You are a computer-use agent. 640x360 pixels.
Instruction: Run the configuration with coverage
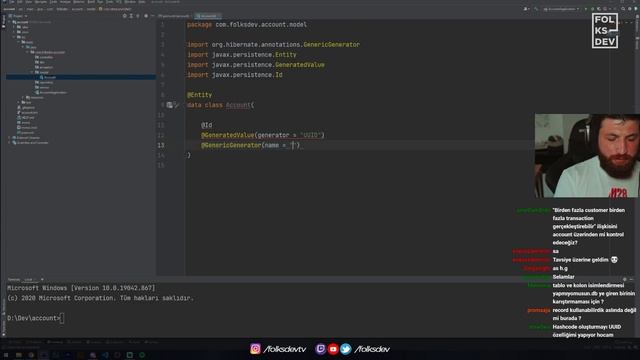(599, 9)
